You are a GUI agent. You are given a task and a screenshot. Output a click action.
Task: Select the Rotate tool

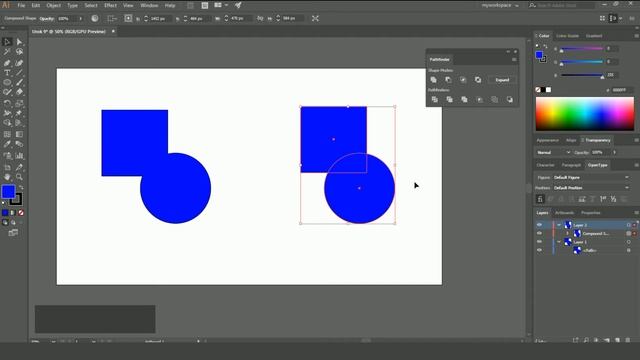point(7,103)
